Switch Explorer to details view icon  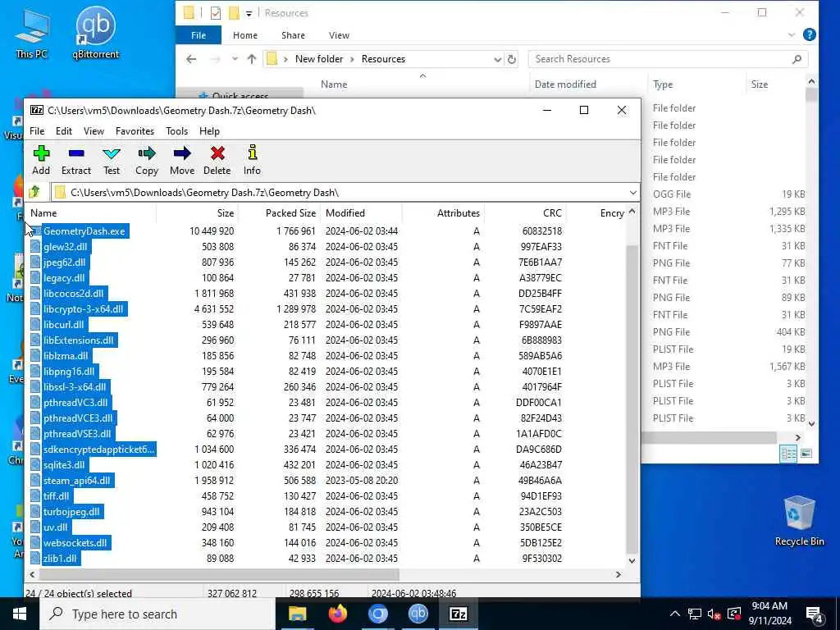tap(788, 454)
